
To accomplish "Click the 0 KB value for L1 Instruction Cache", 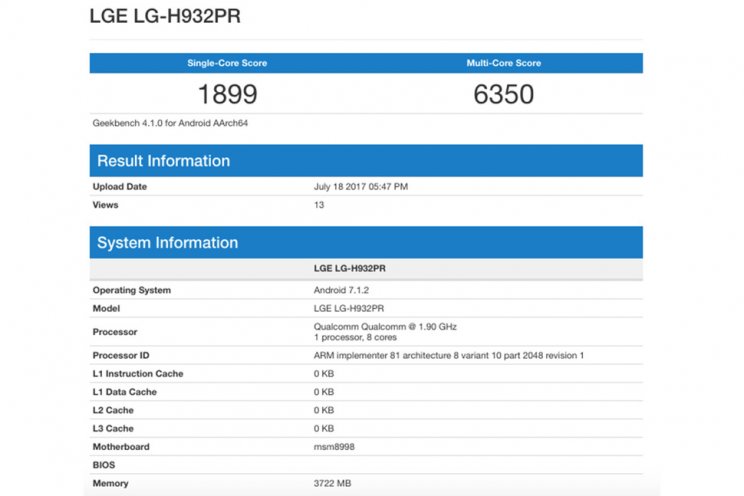I will click(324, 374).
